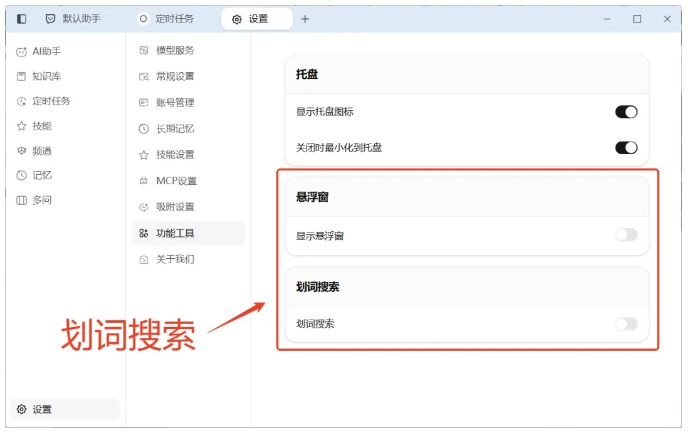
Task: Enable 显示悬浮窗 toggle
Action: [x=626, y=235]
